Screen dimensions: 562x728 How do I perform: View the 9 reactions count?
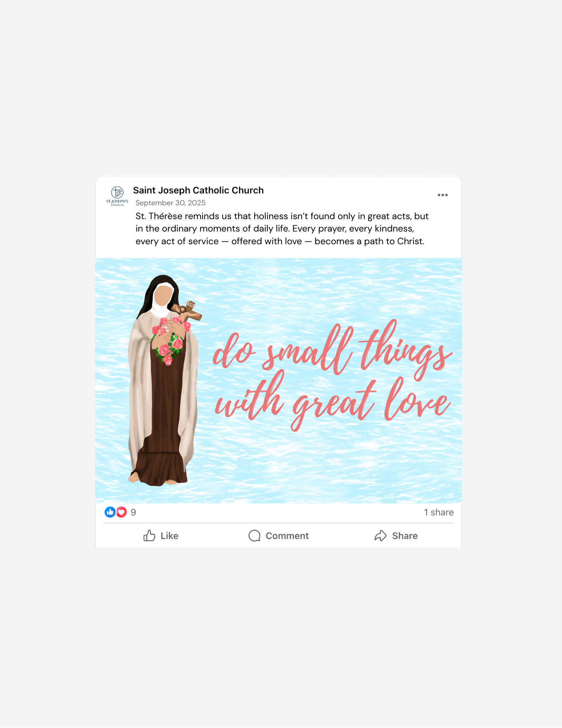click(x=133, y=512)
